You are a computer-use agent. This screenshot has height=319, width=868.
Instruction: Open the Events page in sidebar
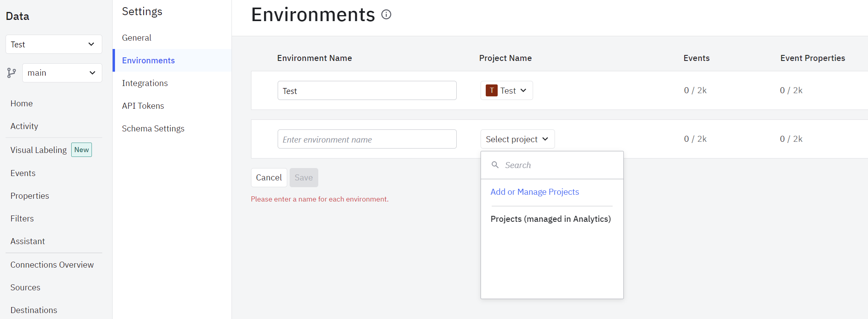click(23, 173)
